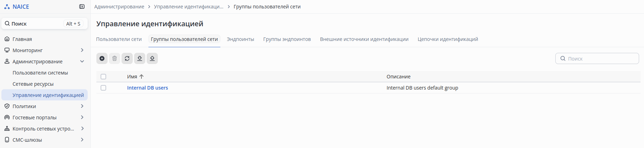The image size is (644, 148).
Task: Click the NAICE logo icon
Action: (x=7, y=7)
